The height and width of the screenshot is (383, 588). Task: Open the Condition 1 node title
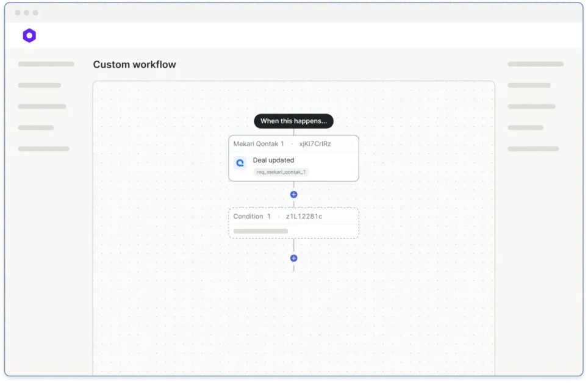[252, 217]
